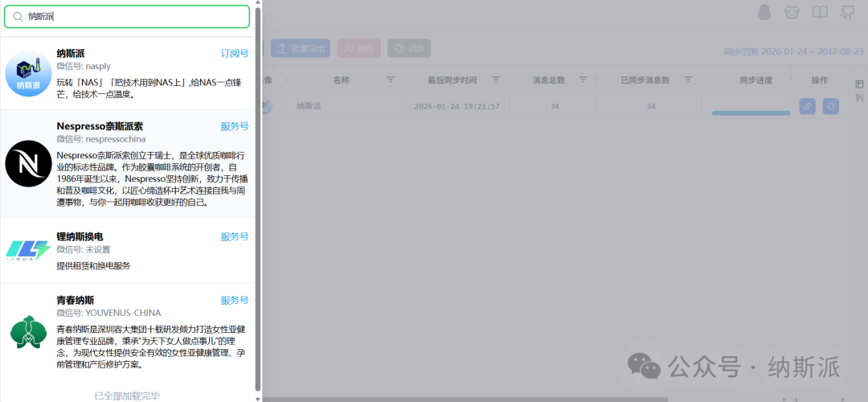868x402 pixels.
Task: Click the 同步 sync toolbar button
Action: 409,48
